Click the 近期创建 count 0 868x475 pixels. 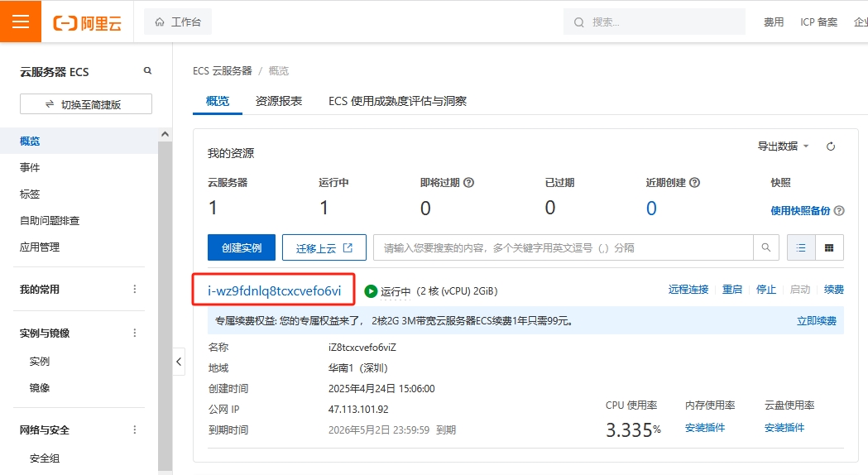pyautogui.click(x=651, y=209)
